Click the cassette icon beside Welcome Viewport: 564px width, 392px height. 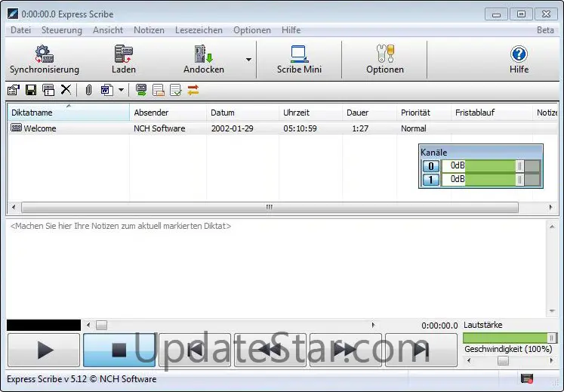pyautogui.click(x=16, y=128)
